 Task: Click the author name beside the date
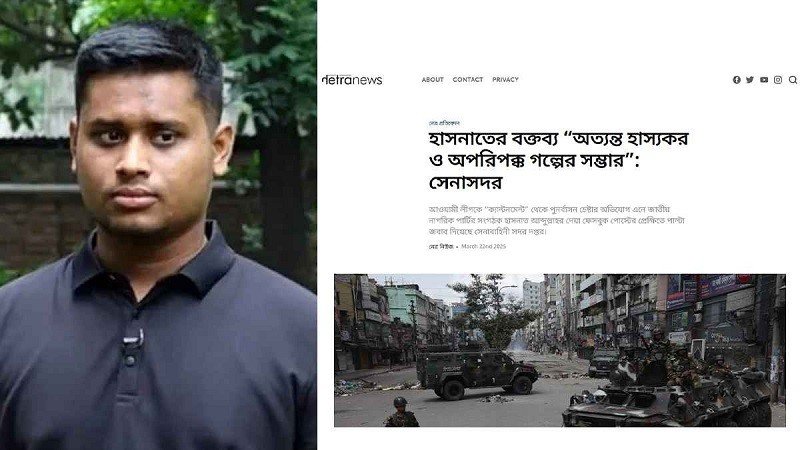click(441, 246)
